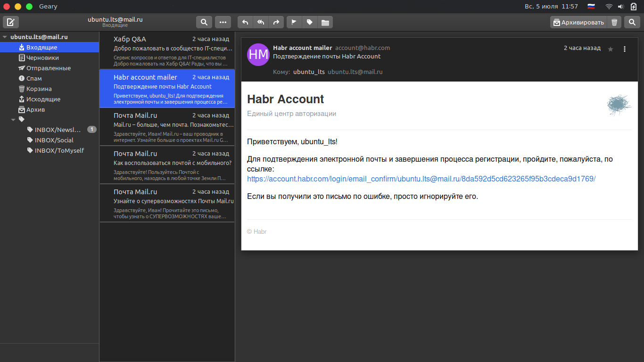Open the three-dots main menu in toolbar
This screenshot has width=644, height=362.
coord(223,22)
